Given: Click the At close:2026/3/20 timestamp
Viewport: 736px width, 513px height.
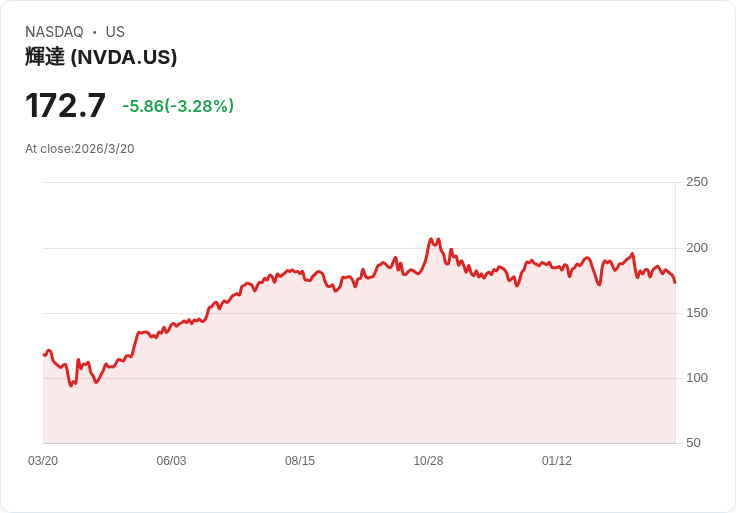Looking at the screenshot, I should coord(80,149).
